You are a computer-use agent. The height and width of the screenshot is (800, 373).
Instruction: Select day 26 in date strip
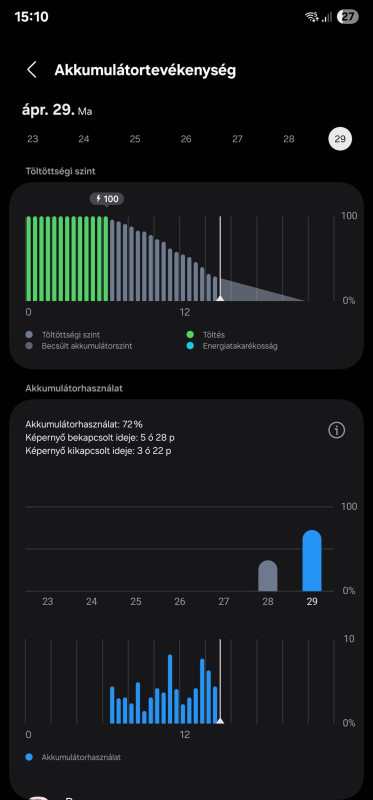click(186, 139)
